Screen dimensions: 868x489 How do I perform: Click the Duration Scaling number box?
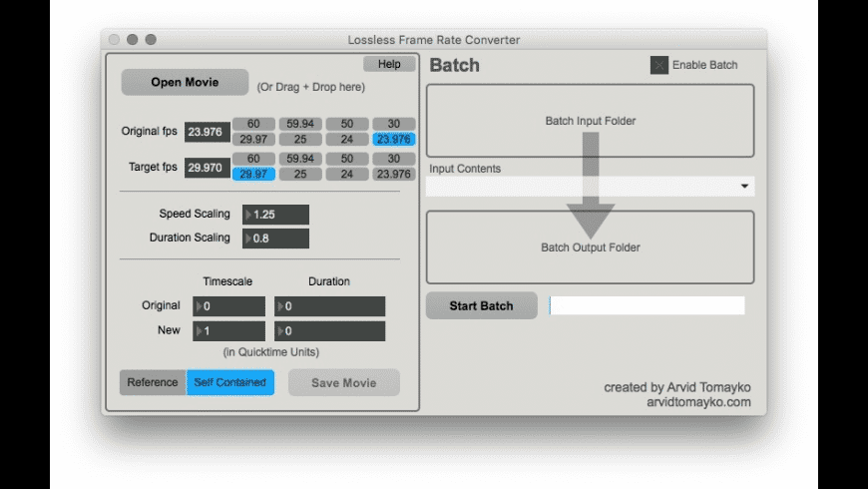pos(275,239)
